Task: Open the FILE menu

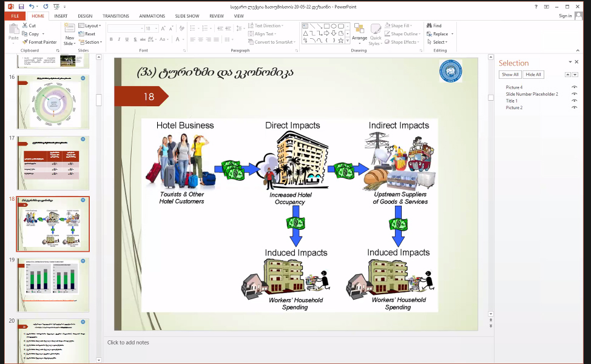Action: coord(15,16)
